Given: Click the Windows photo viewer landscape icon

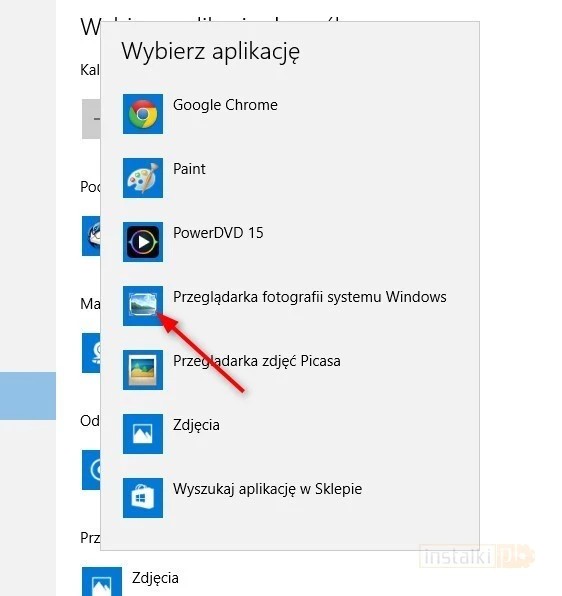Looking at the screenshot, I should (143, 306).
